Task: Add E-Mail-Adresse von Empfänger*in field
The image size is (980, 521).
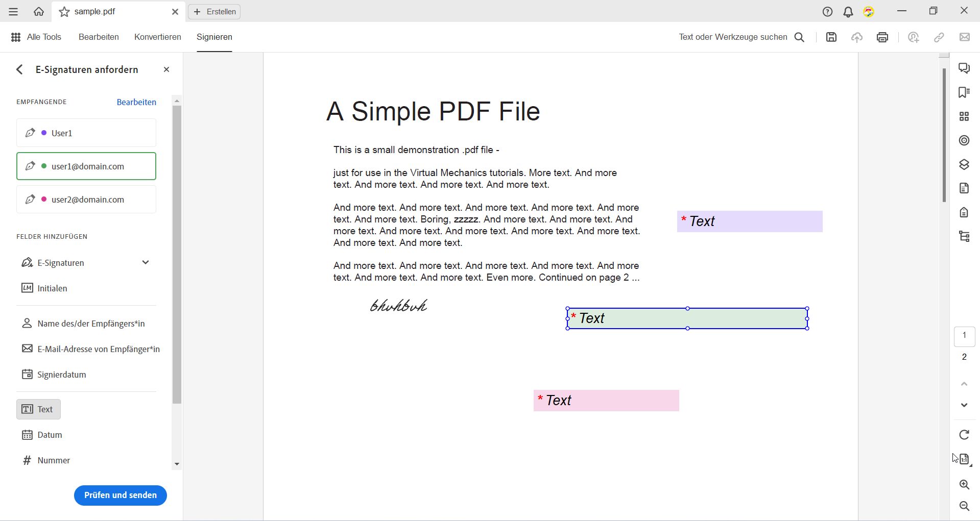Action: click(91, 349)
